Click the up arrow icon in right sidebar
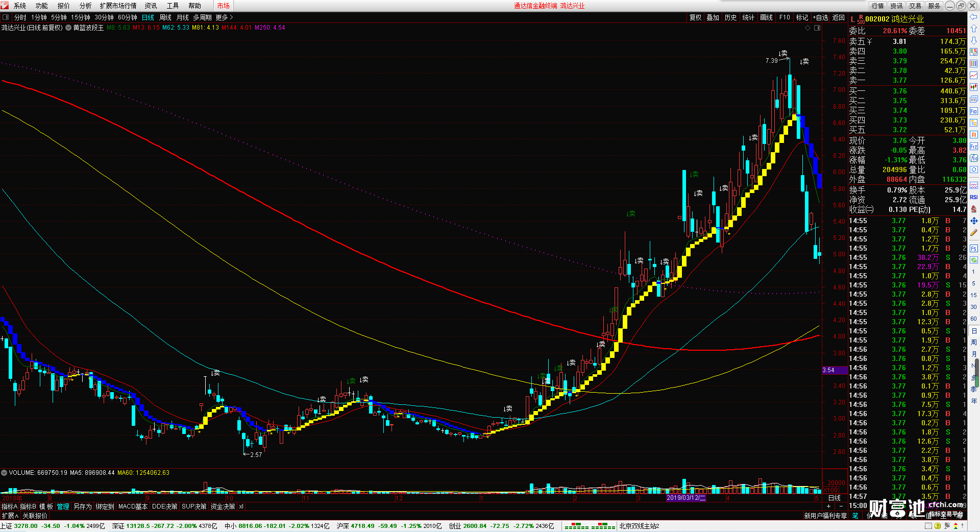This screenshot has width=980, height=532. (973, 29)
